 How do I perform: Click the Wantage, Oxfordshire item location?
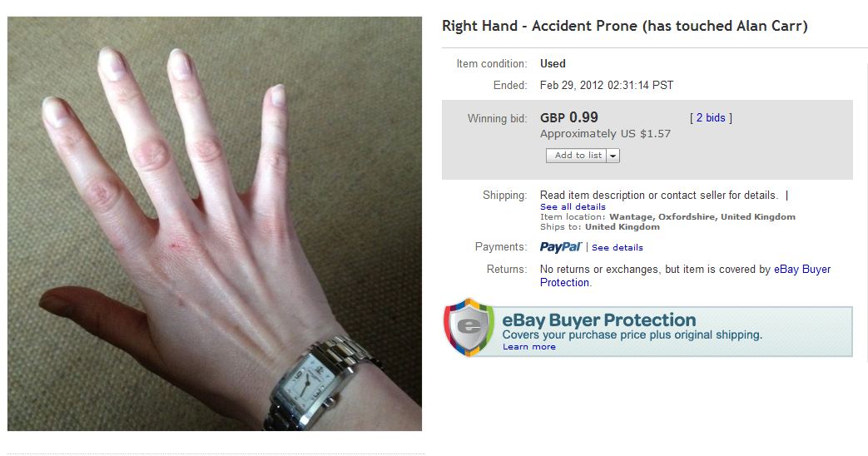click(702, 217)
